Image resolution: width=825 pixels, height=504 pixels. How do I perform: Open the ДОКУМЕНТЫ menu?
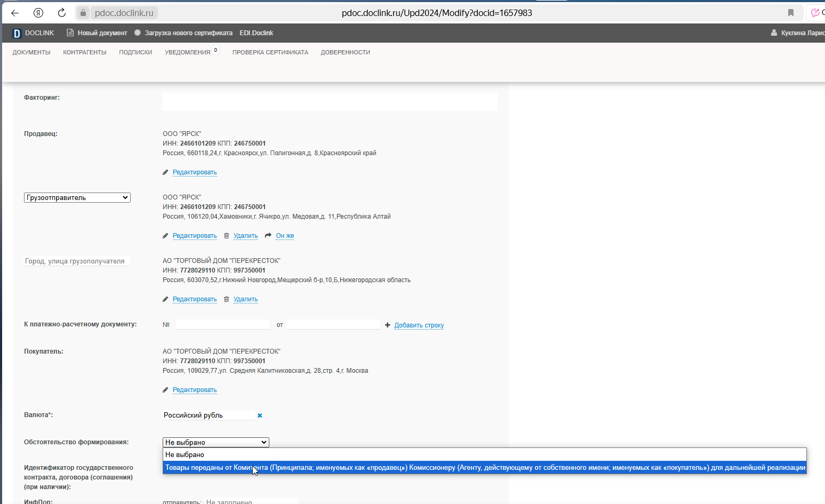(x=31, y=52)
